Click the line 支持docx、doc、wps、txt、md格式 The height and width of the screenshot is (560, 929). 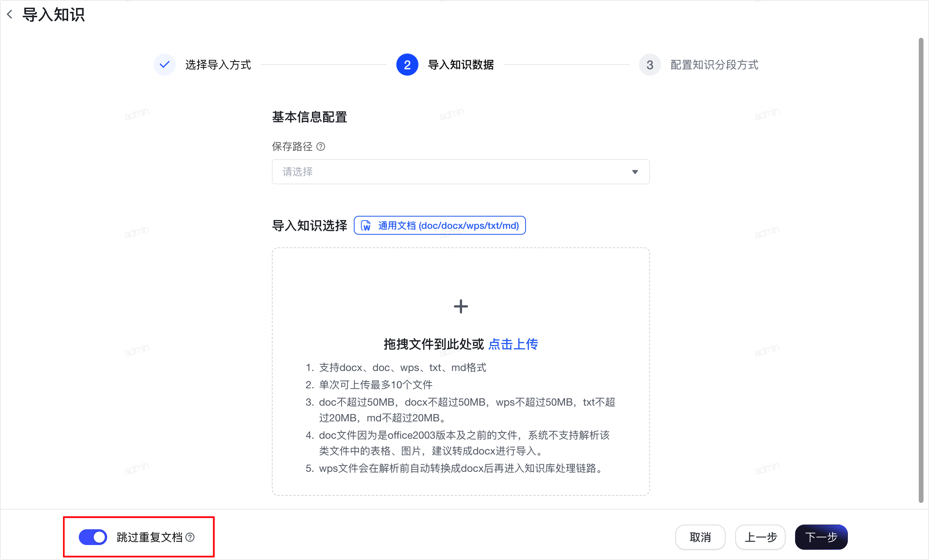point(402,367)
